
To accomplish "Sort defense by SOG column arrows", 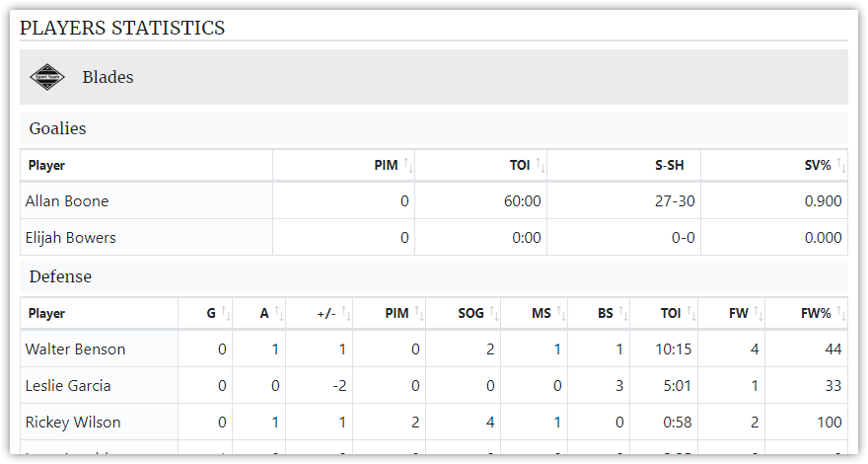I will (494, 313).
